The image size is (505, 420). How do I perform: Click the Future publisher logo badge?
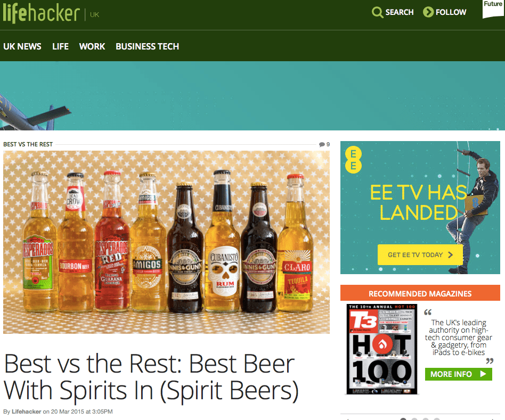pos(493,9)
